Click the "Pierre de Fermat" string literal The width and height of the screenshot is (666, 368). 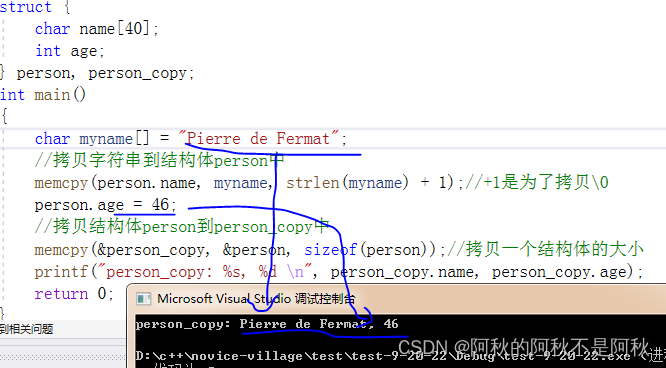(258, 139)
